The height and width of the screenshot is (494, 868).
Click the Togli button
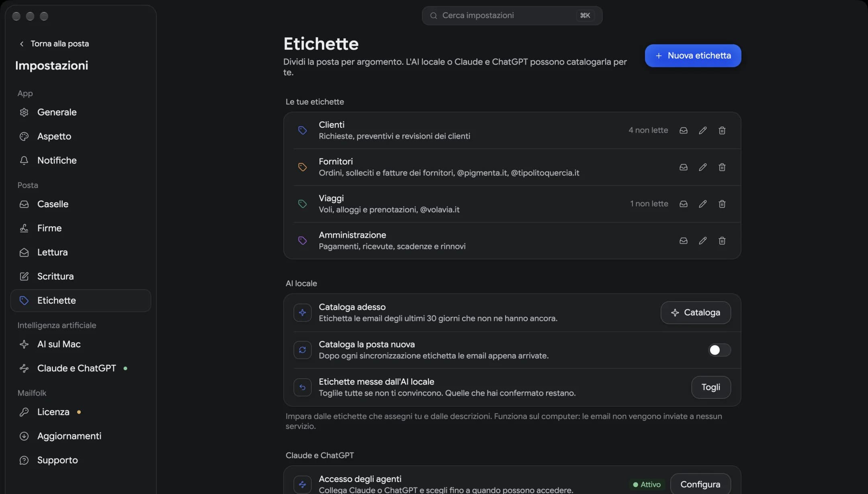click(x=711, y=387)
